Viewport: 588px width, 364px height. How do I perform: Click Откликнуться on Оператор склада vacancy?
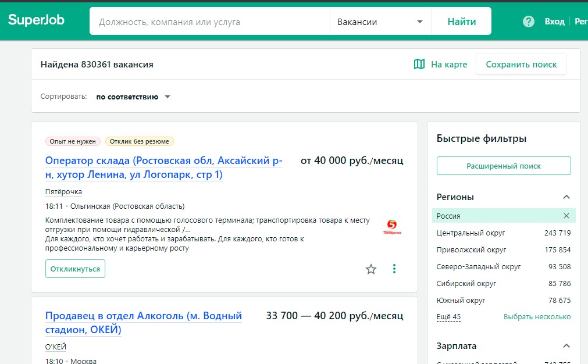click(x=75, y=269)
